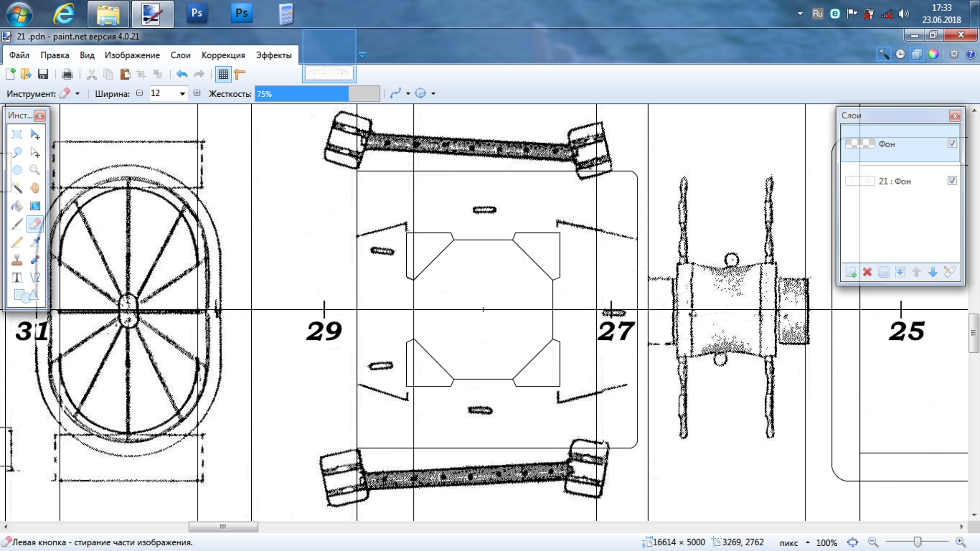Select the open image thumbnail
This screenshot has width=980, height=551.
(x=329, y=73)
